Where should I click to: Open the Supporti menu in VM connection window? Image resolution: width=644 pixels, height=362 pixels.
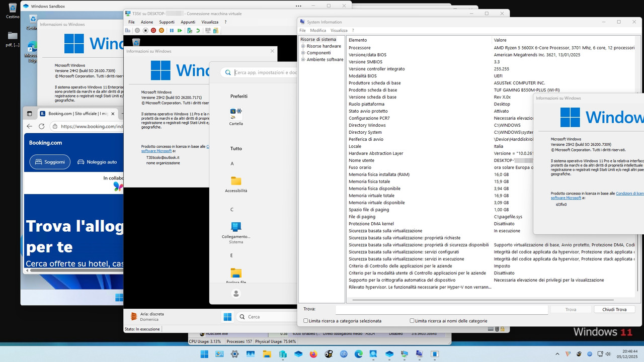click(x=167, y=22)
